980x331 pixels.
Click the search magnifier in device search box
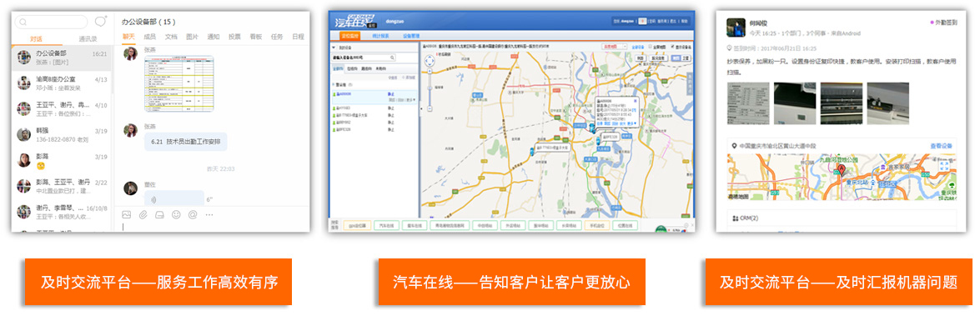(x=392, y=57)
